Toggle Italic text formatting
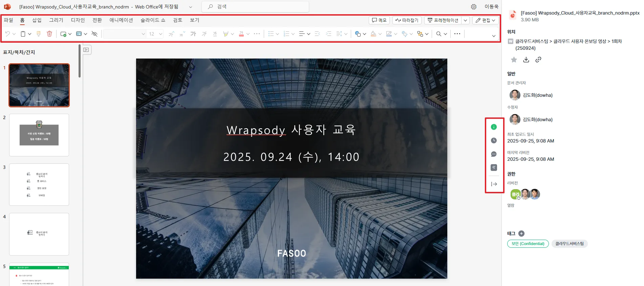 tap(204, 34)
